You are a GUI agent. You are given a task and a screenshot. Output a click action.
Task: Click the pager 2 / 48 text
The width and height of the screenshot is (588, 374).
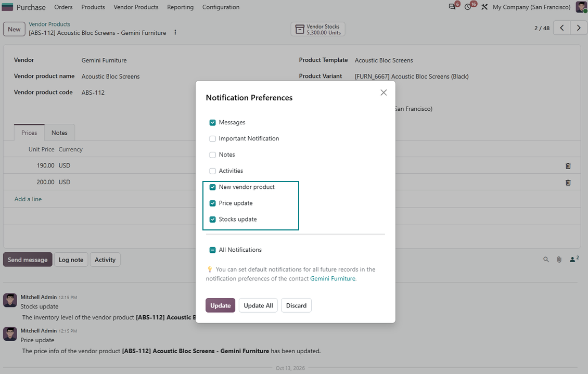pyautogui.click(x=542, y=28)
